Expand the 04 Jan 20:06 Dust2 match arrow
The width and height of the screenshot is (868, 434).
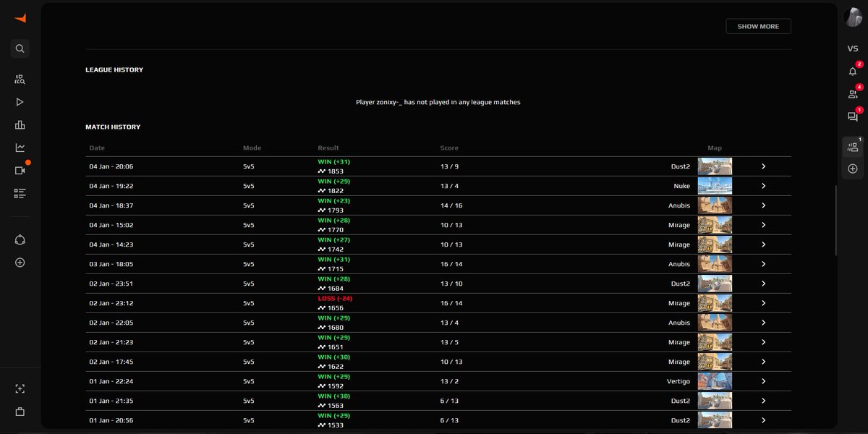click(763, 166)
